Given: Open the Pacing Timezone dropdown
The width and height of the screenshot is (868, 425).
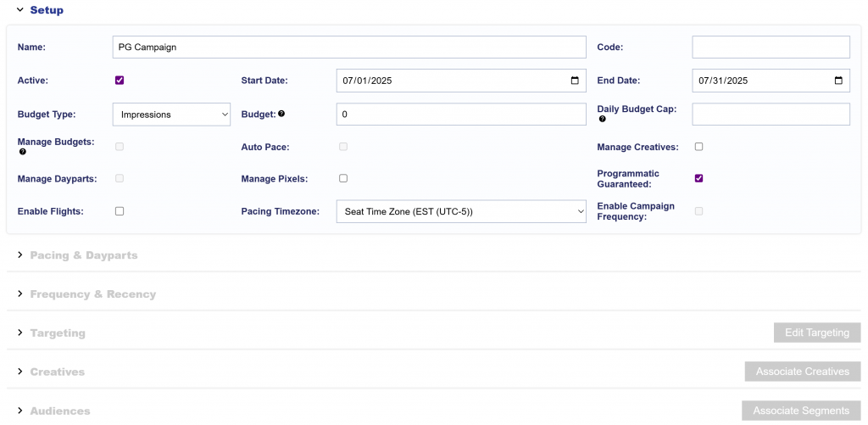Looking at the screenshot, I should [461, 212].
